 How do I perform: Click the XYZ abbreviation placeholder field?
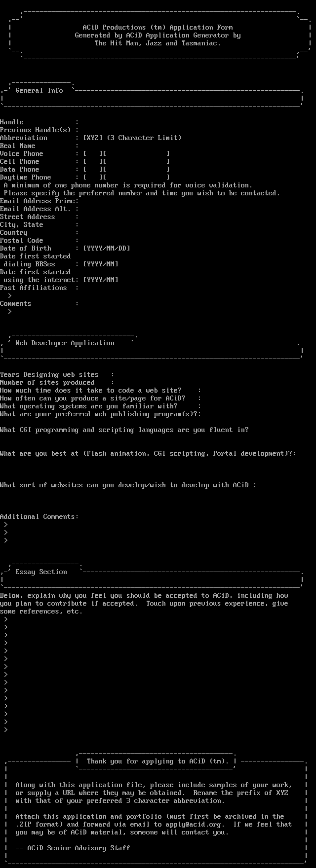coord(93,138)
